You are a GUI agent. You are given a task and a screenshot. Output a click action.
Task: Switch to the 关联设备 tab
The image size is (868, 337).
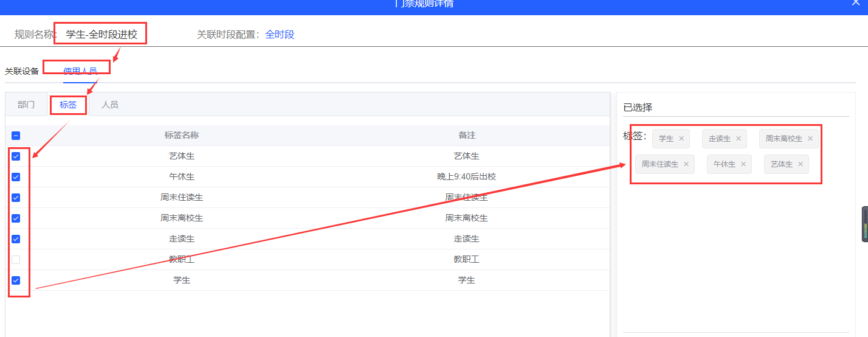(22, 71)
